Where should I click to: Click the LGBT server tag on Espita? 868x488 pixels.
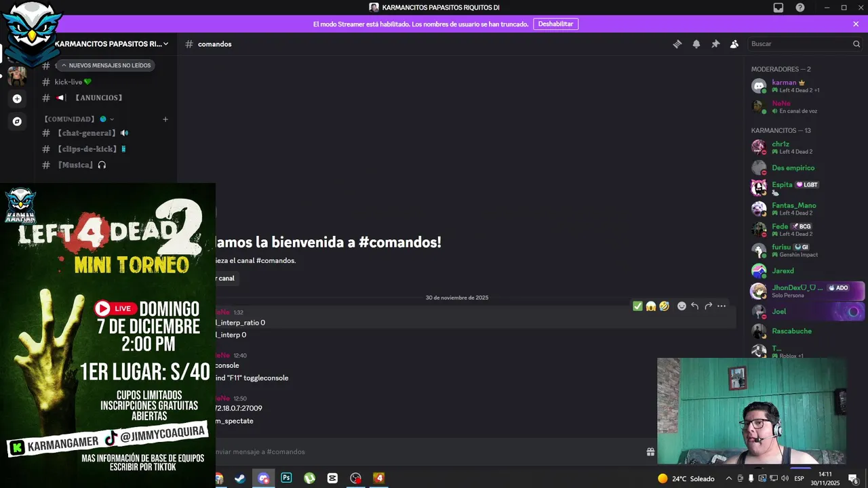point(807,184)
